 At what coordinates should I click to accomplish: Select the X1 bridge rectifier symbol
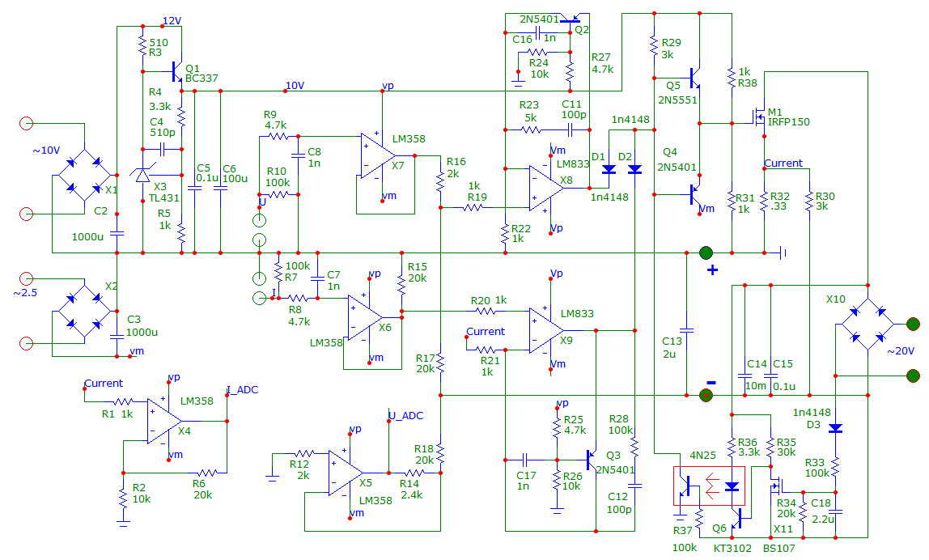point(84,176)
